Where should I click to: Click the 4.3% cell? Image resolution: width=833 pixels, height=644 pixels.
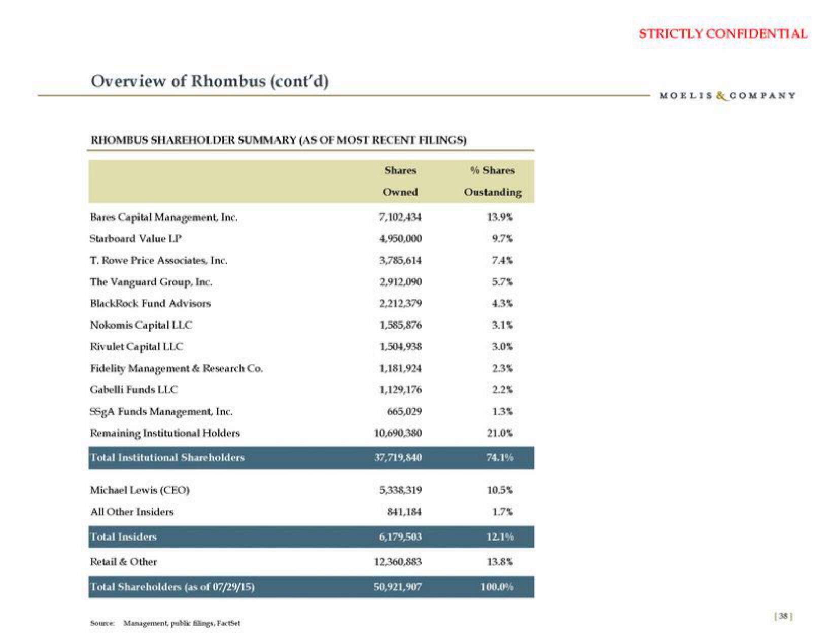click(x=502, y=303)
